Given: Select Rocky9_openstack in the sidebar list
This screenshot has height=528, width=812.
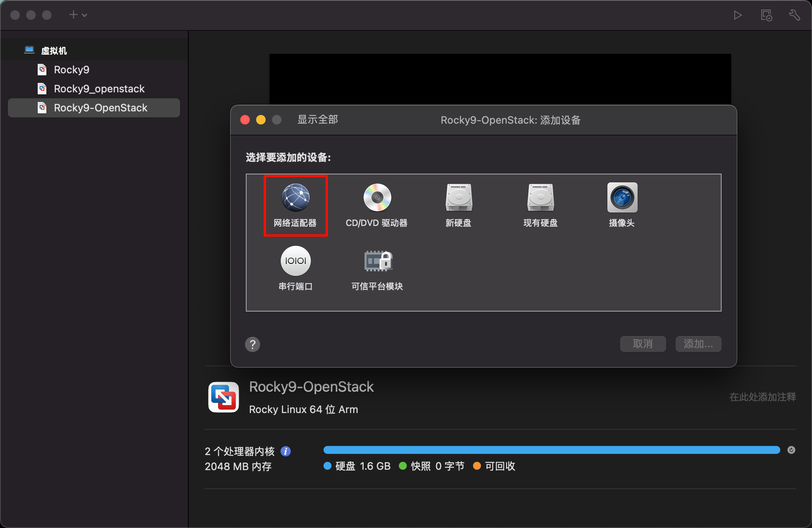Looking at the screenshot, I should click(99, 89).
